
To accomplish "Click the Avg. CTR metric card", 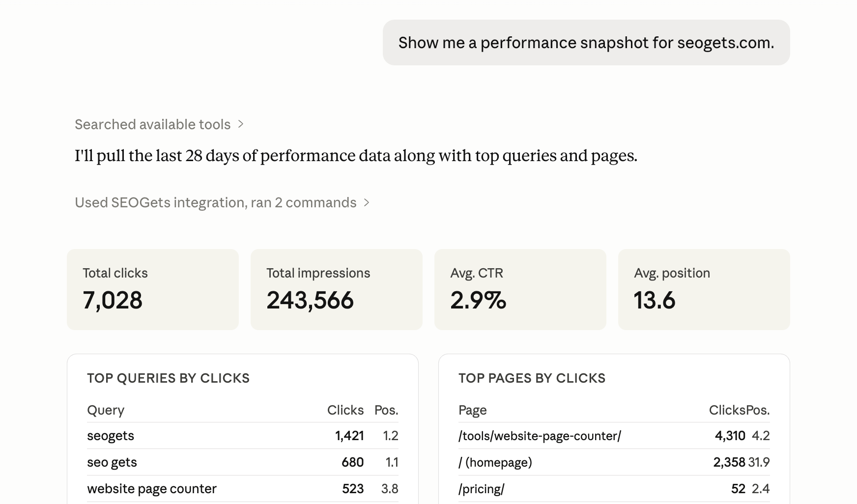I will coord(520,289).
